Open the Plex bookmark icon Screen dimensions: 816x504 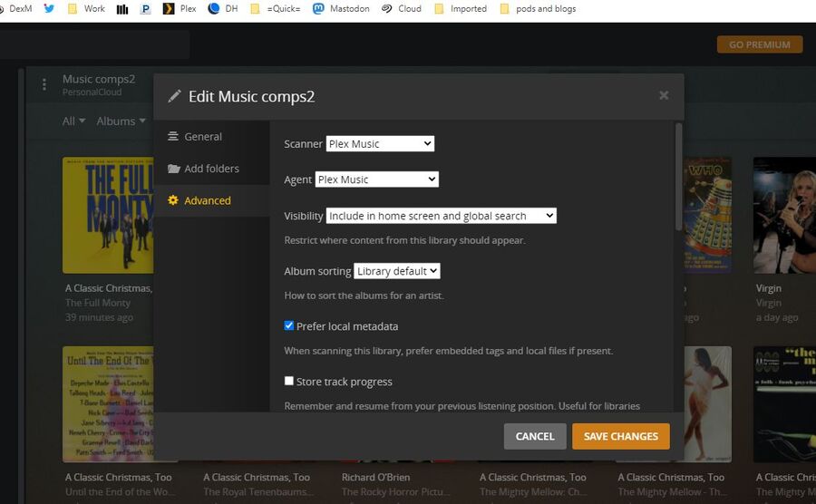168,8
